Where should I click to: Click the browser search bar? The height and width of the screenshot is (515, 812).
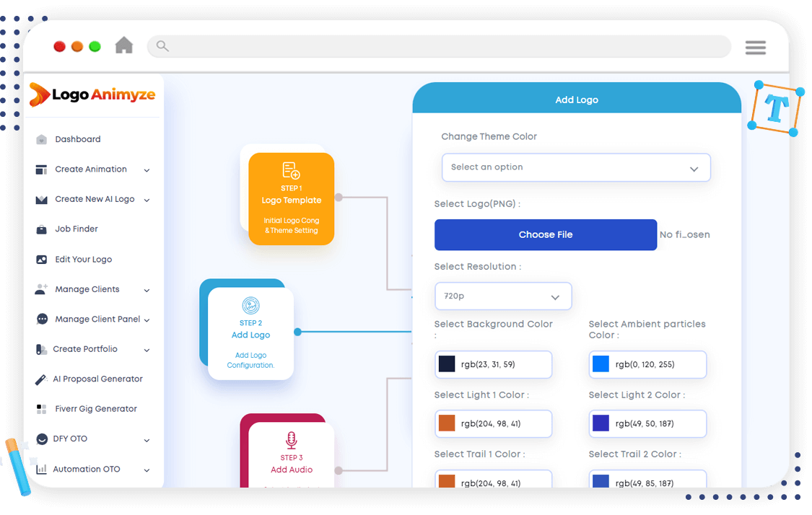tap(439, 47)
